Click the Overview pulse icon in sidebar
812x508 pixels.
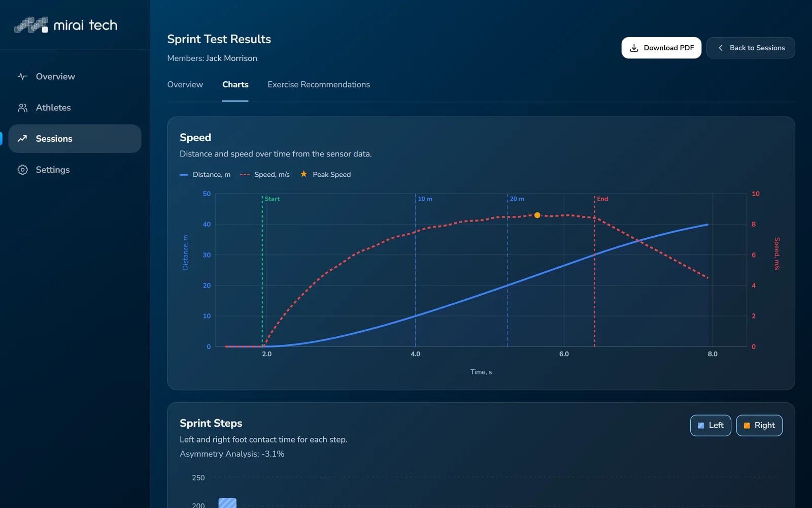pos(22,77)
